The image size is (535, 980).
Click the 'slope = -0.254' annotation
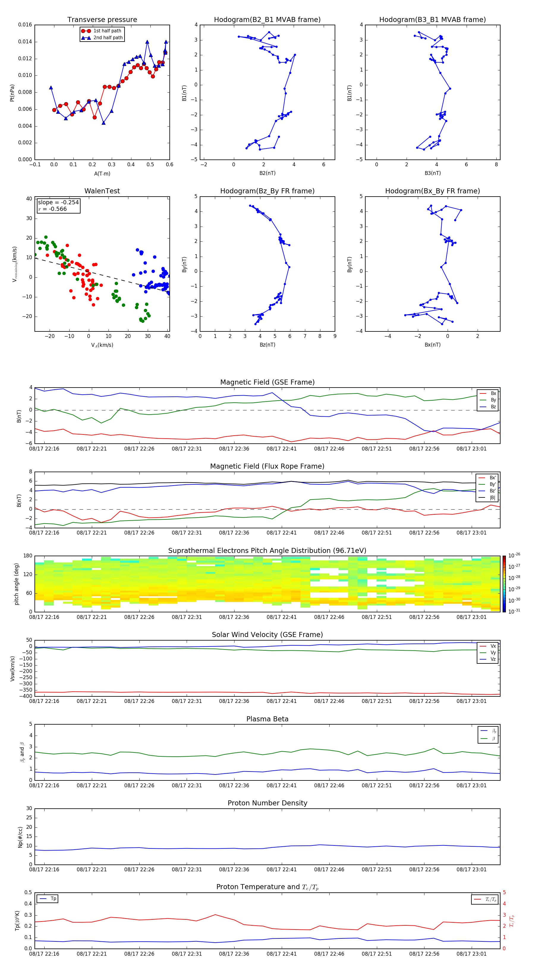pos(58,203)
